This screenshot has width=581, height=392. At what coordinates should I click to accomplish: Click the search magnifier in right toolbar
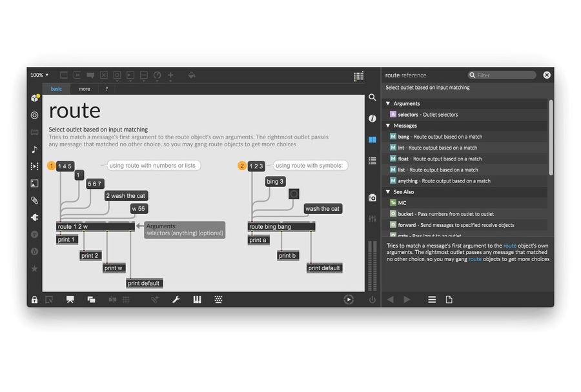tap(372, 97)
